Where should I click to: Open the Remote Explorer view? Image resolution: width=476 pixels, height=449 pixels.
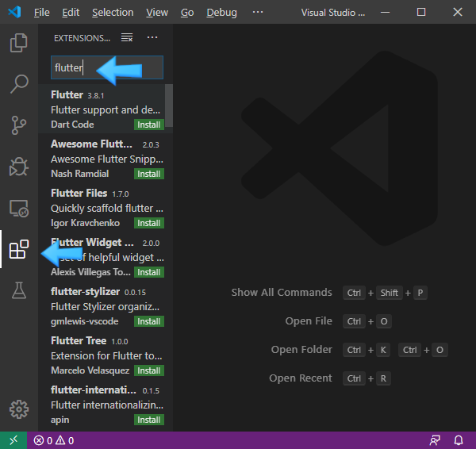(x=19, y=209)
